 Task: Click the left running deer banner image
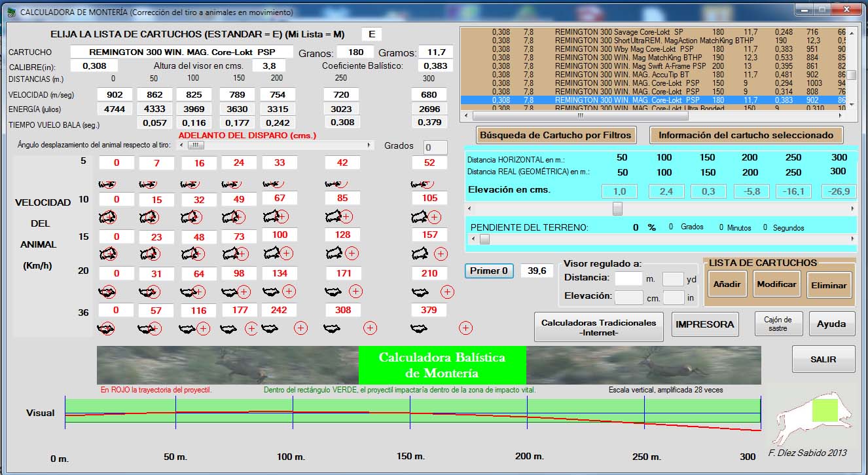click(x=227, y=365)
